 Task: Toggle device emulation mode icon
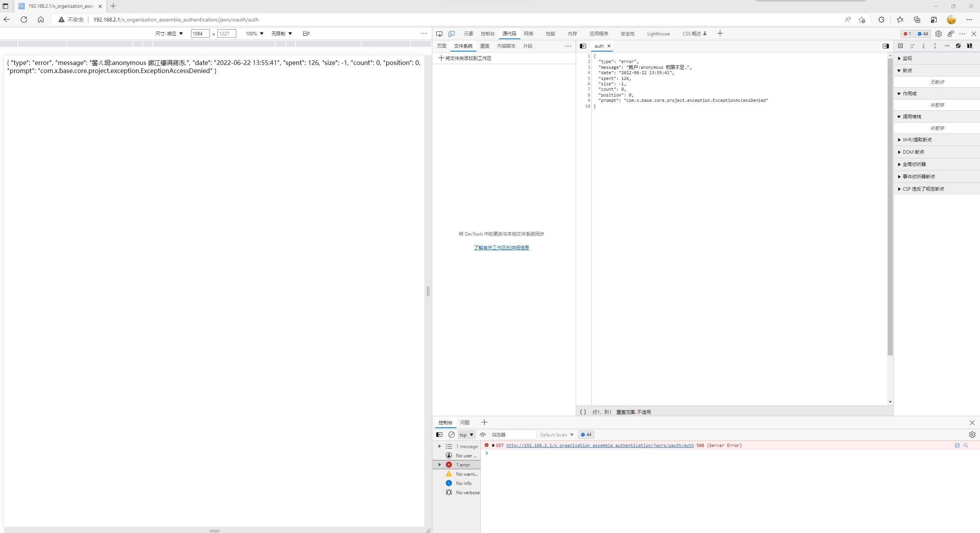(x=452, y=34)
